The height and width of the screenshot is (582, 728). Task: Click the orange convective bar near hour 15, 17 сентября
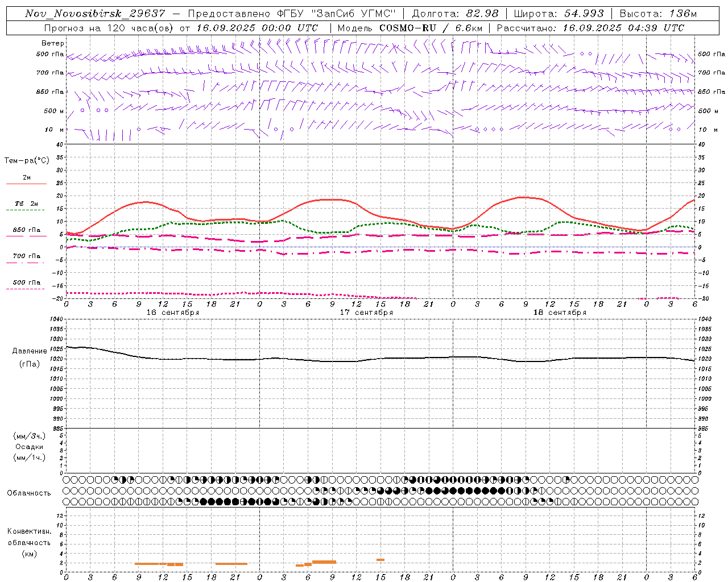point(380,560)
